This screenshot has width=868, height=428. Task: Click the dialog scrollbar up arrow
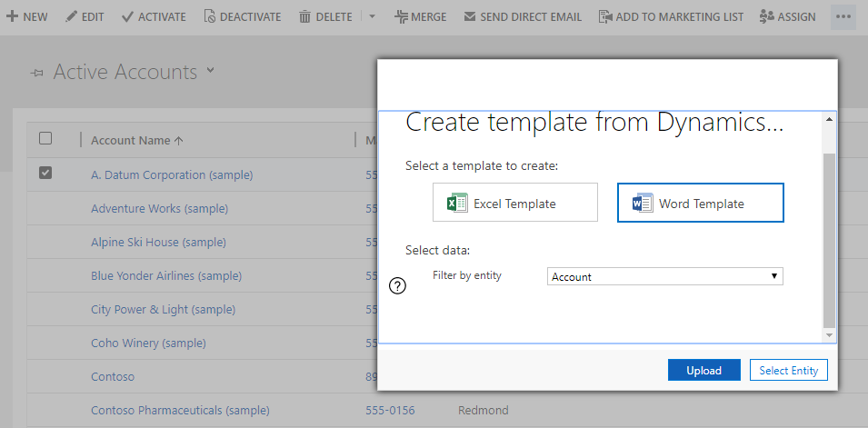pos(829,119)
